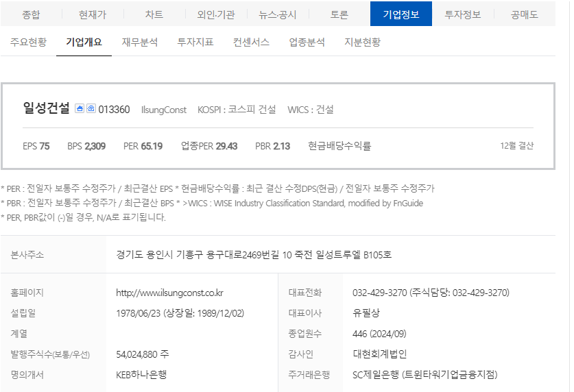Click the 12월 결산 text
574x392 pixels.
coord(517,146)
